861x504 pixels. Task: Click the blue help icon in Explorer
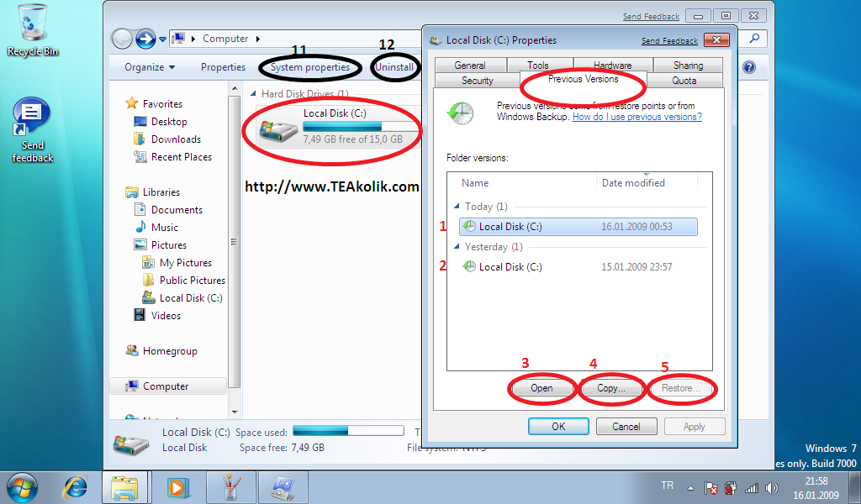pyautogui.click(x=749, y=67)
